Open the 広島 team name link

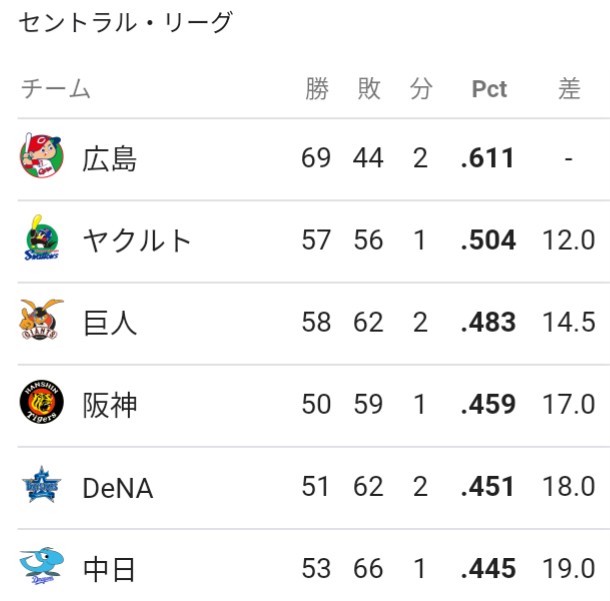click(110, 159)
